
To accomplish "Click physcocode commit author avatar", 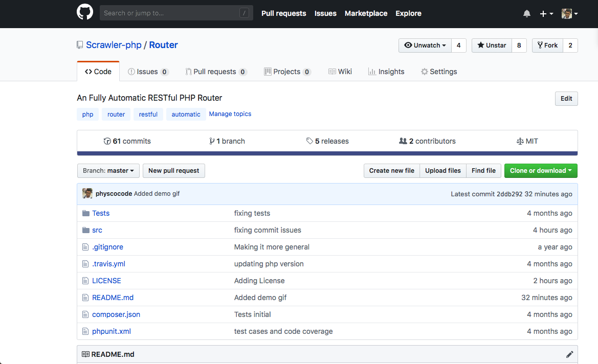I will coord(87,193).
